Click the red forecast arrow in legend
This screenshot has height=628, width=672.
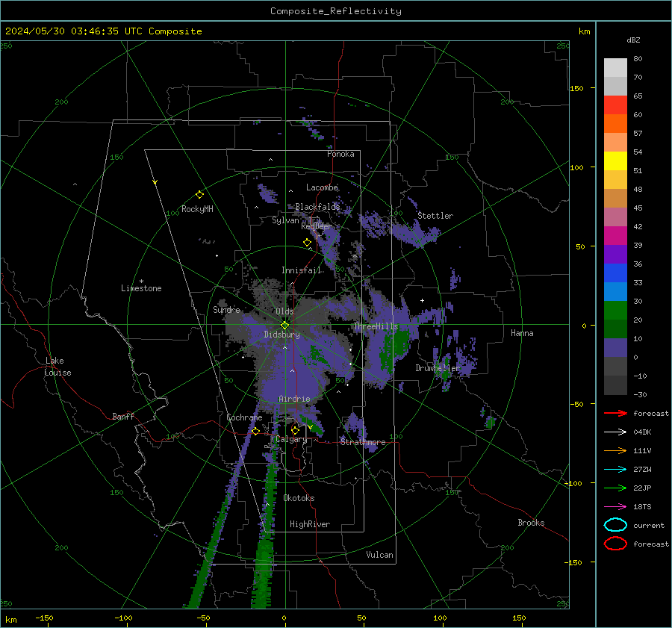pyautogui.click(x=615, y=413)
